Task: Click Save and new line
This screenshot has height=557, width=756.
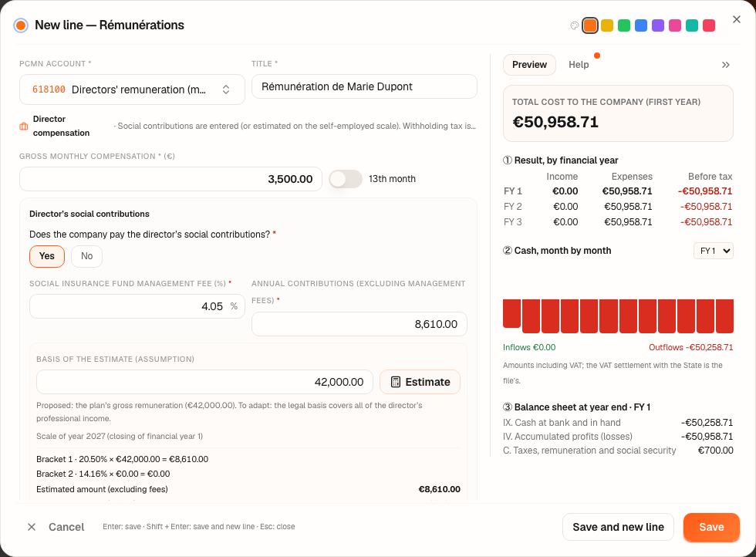Action: coord(618,527)
